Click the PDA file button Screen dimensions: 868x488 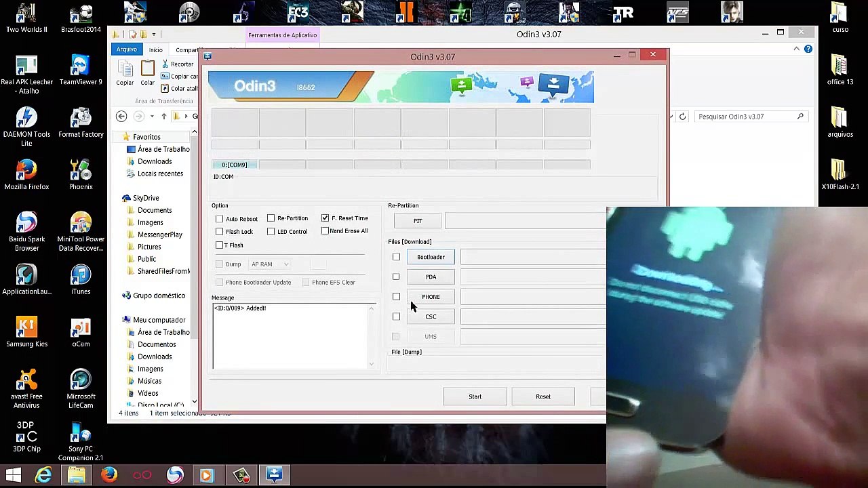[431, 277]
